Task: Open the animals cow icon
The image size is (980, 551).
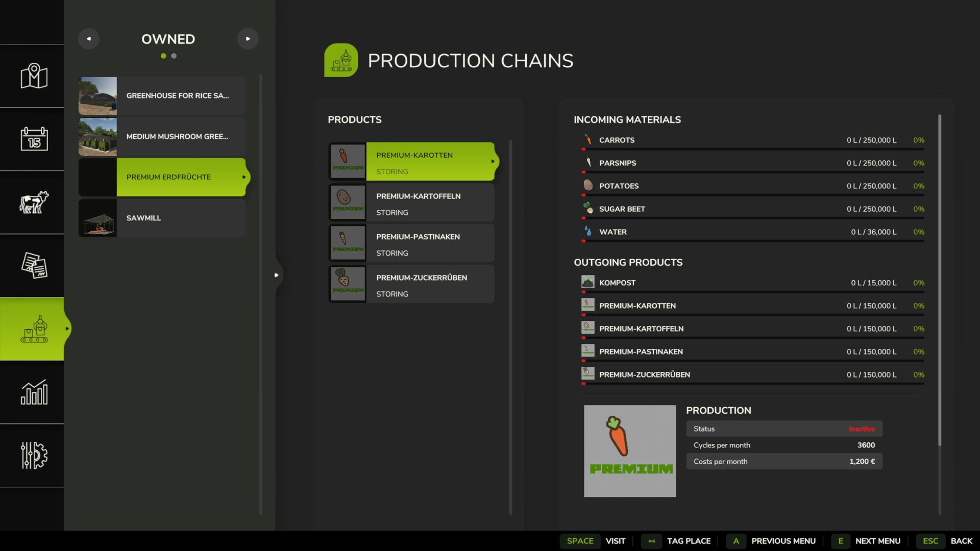Action: tap(34, 202)
